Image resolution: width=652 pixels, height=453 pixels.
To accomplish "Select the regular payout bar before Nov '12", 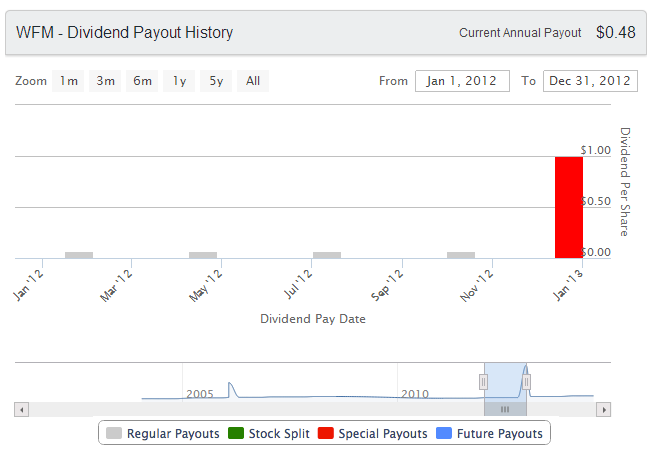I will click(461, 255).
